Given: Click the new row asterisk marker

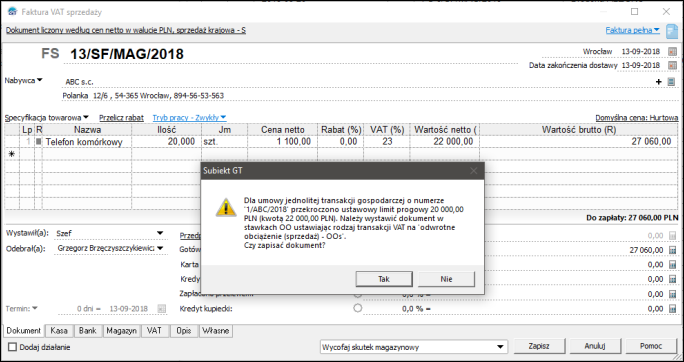Looking at the screenshot, I should coord(12,154).
